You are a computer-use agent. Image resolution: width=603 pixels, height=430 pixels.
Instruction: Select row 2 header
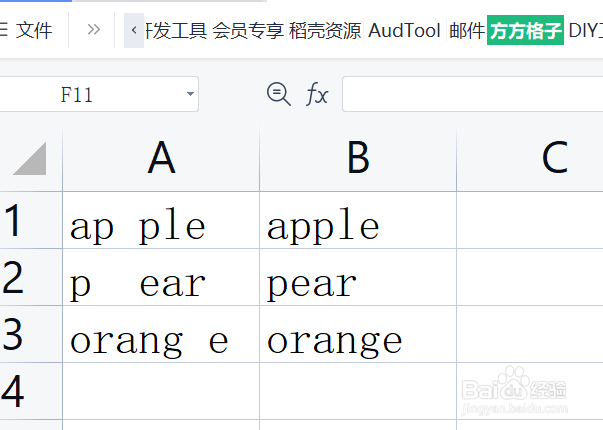coord(31,277)
